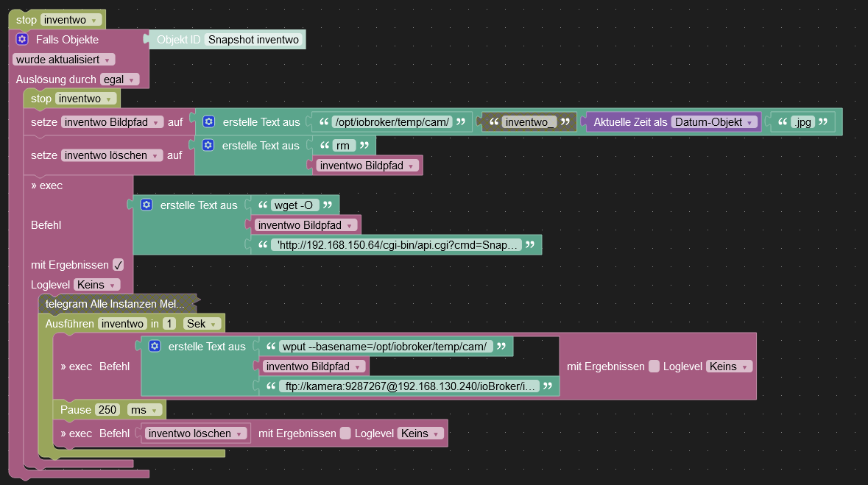Click gear icon on wget erstelle Text block
This screenshot has height=485, width=868.
pos(147,205)
